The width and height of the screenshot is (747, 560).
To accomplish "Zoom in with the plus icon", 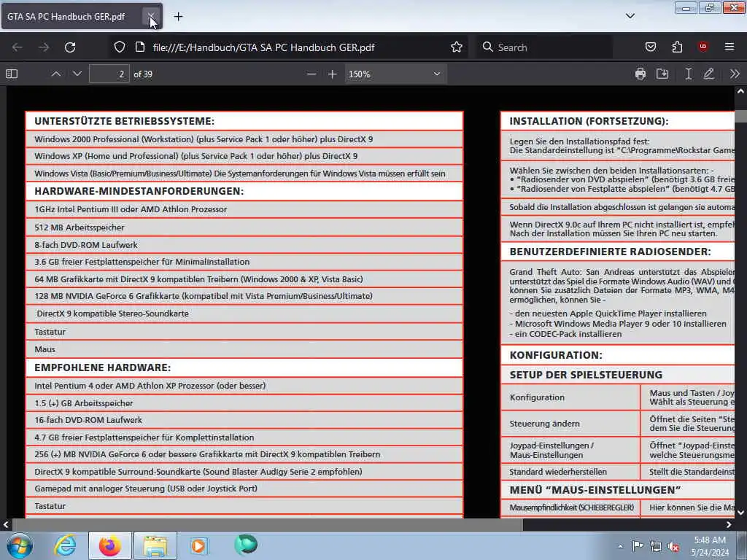I will tap(333, 74).
